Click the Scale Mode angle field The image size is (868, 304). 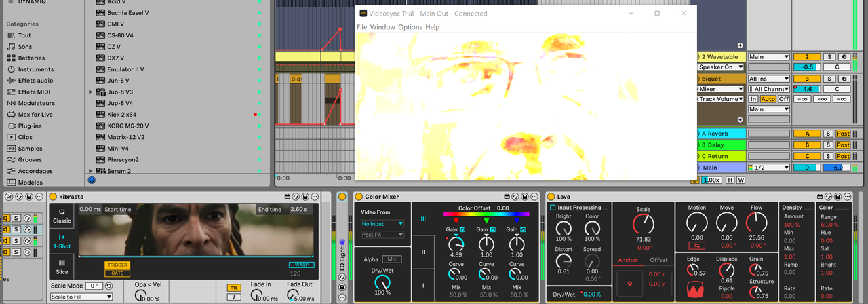(94, 286)
